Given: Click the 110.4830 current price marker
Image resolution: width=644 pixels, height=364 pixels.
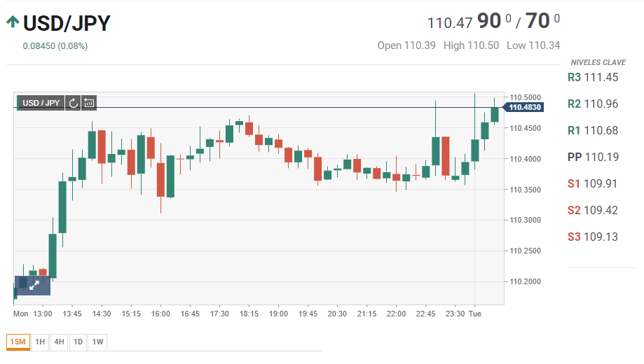Looking at the screenshot, I should 523,108.
